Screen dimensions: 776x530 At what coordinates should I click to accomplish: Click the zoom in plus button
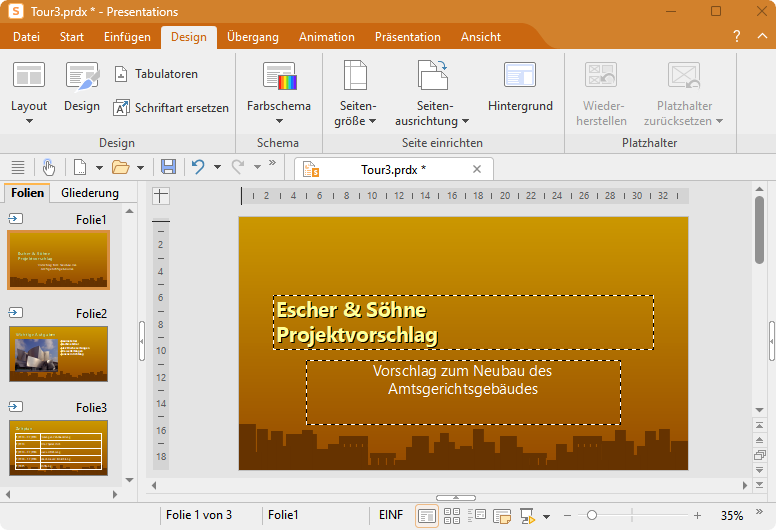click(x=697, y=516)
